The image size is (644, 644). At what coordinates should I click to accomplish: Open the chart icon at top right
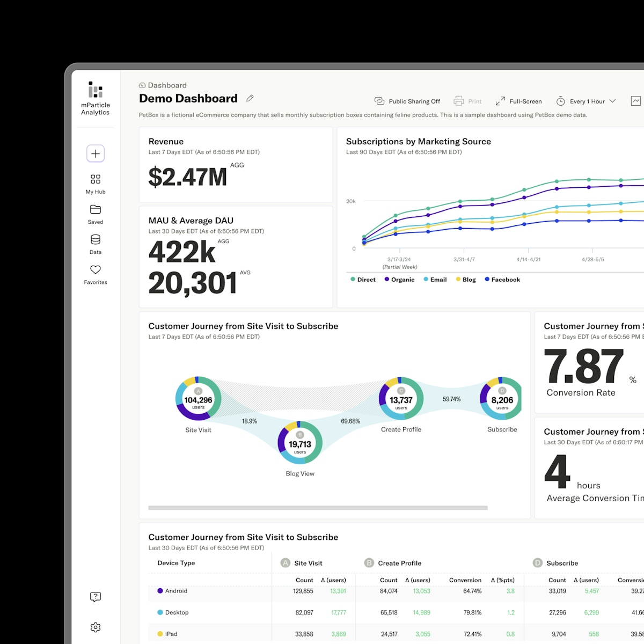point(636,101)
